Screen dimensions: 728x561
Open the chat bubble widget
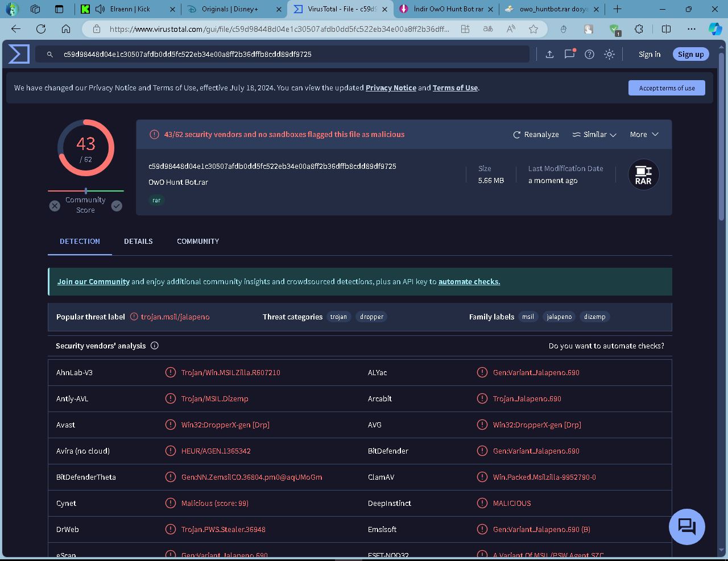pos(687,526)
